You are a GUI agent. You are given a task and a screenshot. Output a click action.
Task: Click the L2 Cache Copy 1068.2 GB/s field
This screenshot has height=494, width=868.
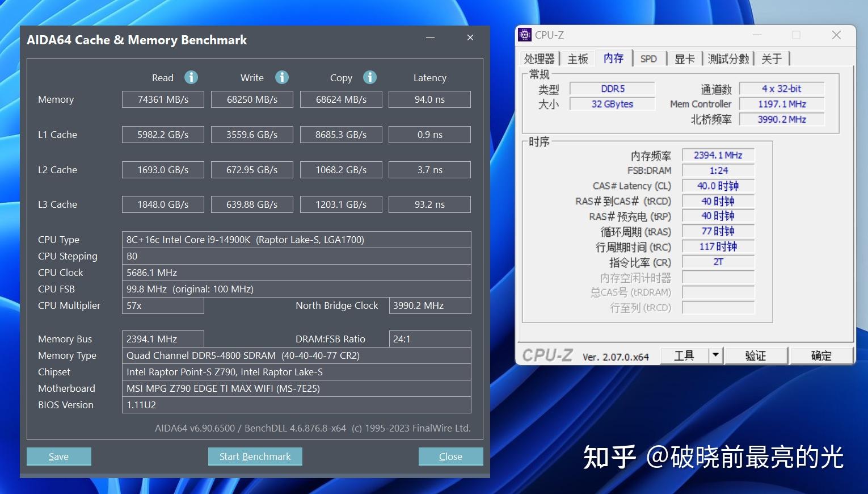(341, 170)
